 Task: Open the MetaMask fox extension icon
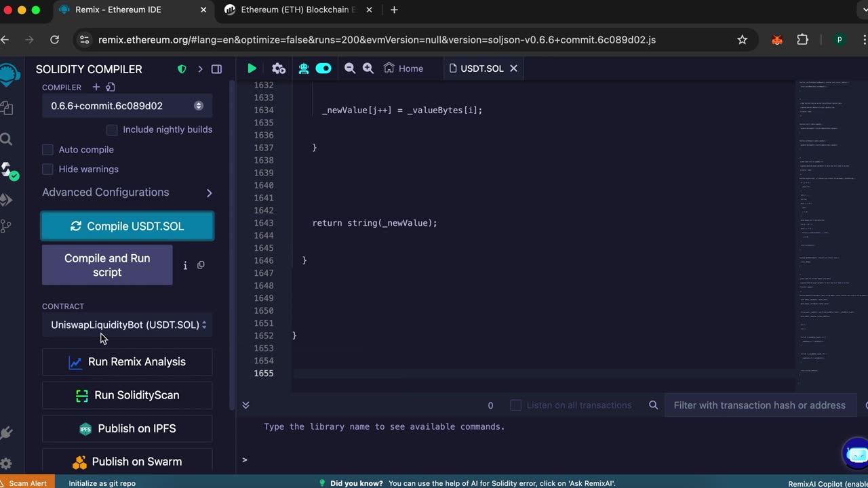coord(777,40)
